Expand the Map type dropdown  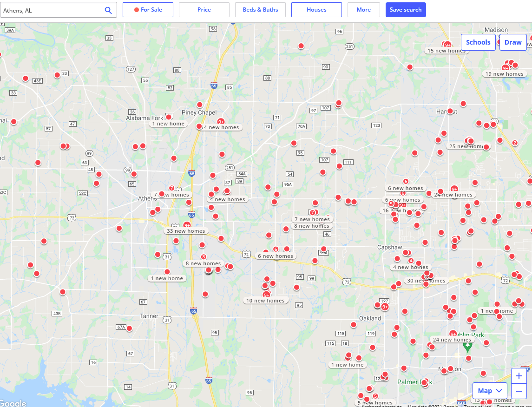coord(490,391)
